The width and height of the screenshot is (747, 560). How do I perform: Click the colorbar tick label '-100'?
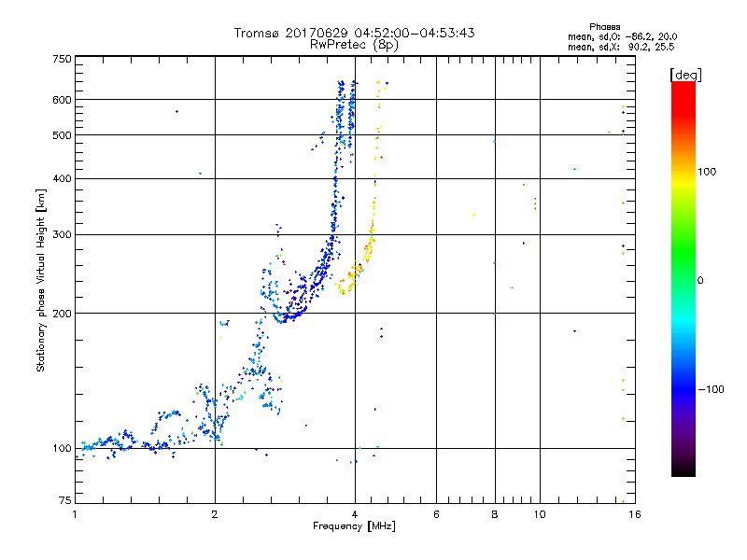711,389
